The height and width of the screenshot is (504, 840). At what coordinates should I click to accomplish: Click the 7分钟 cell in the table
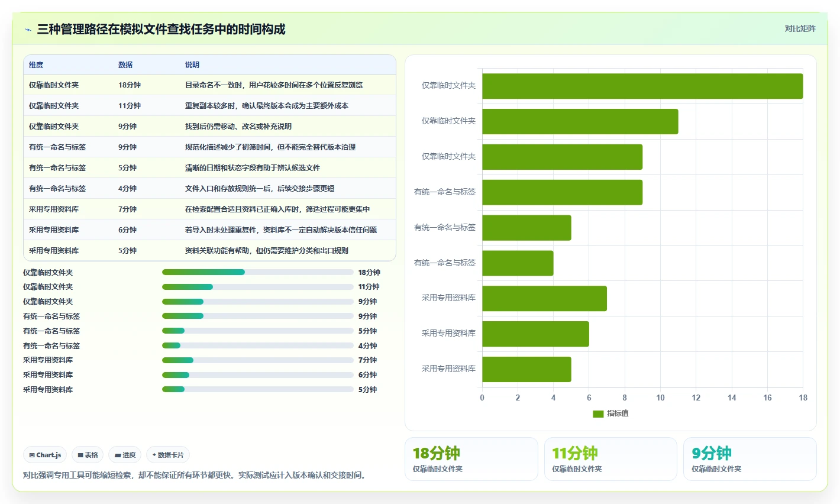click(x=127, y=209)
